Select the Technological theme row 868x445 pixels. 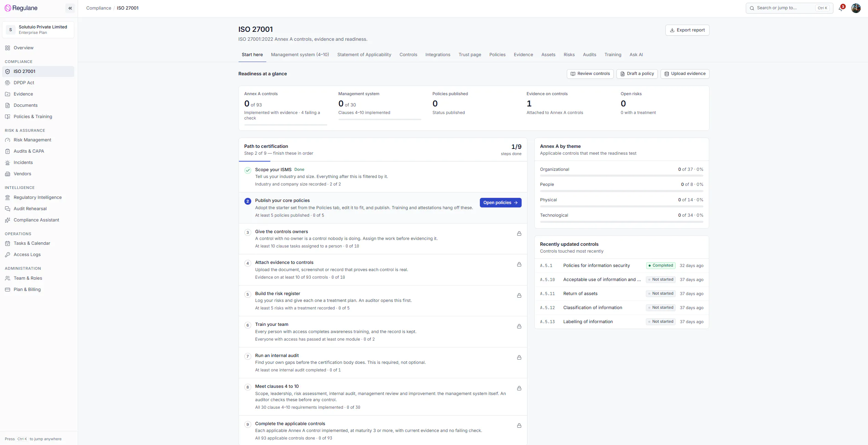point(622,218)
